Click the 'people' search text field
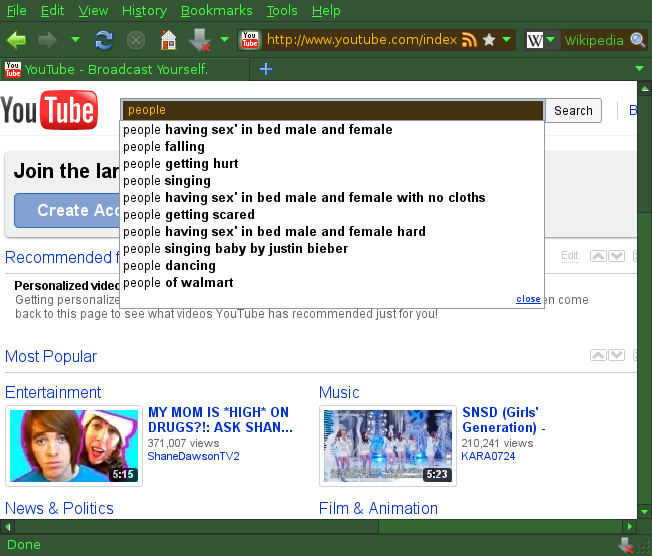Screen dimensions: 652x556 tap(330, 110)
